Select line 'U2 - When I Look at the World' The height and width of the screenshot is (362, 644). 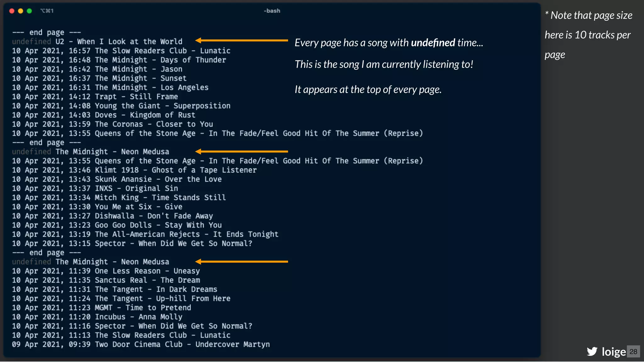[97, 41]
